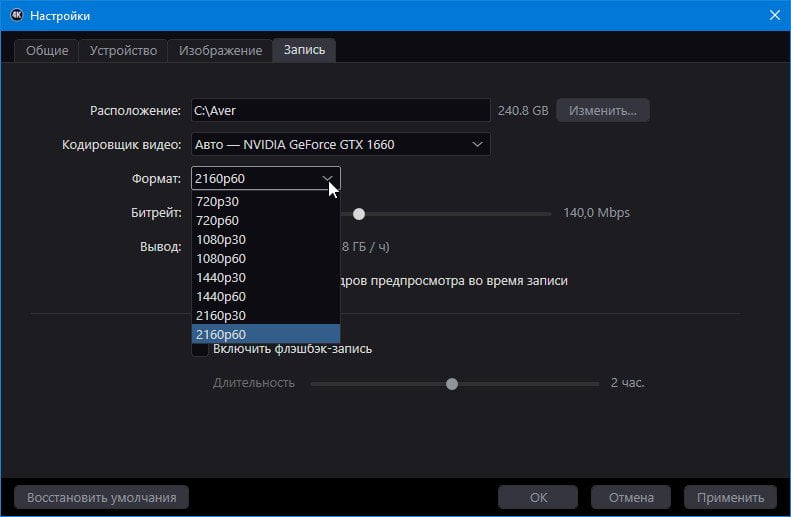Click the Битрейт slider handle
Image resolution: width=791 pixels, height=517 pixels.
coord(359,214)
